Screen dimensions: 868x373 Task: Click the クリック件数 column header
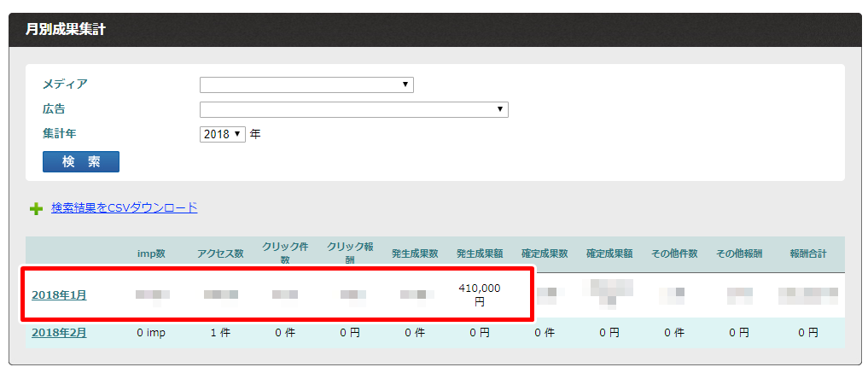click(285, 254)
